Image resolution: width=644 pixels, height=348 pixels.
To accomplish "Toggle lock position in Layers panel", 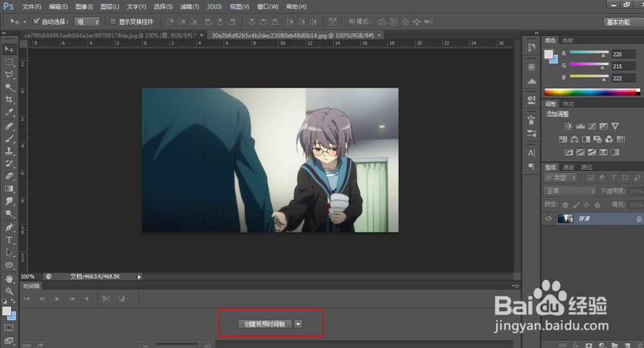I will tap(587, 205).
